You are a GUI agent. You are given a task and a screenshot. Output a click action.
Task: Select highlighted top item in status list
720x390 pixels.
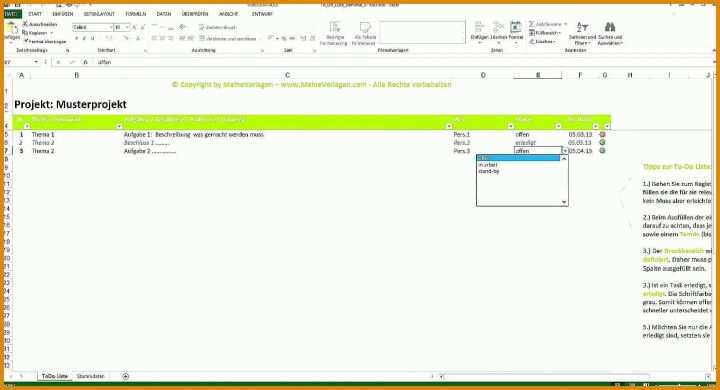click(518, 158)
